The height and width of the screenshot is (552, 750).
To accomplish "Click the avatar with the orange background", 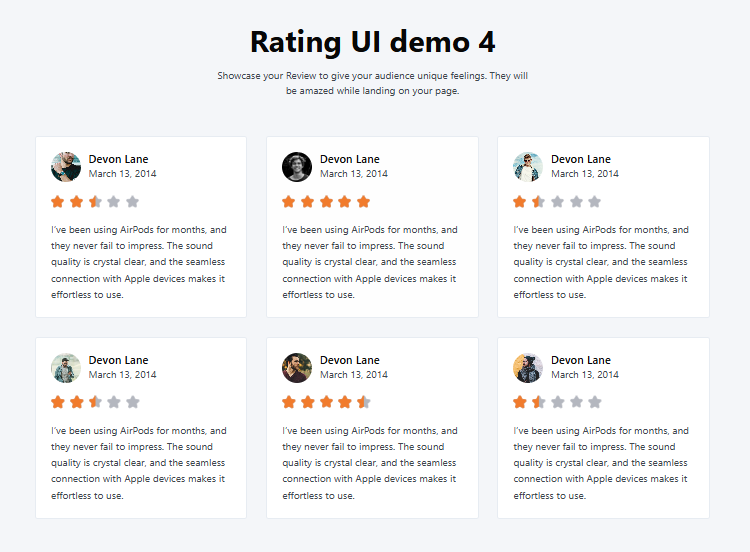I will [528, 367].
